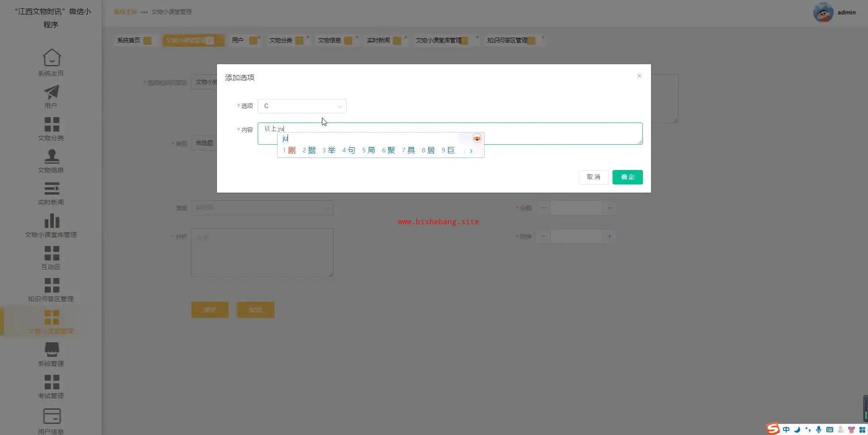Image resolution: width=868 pixels, height=435 pixels.
Task: Decrease 排序 with the minus button
Action: tap(543, 236)
